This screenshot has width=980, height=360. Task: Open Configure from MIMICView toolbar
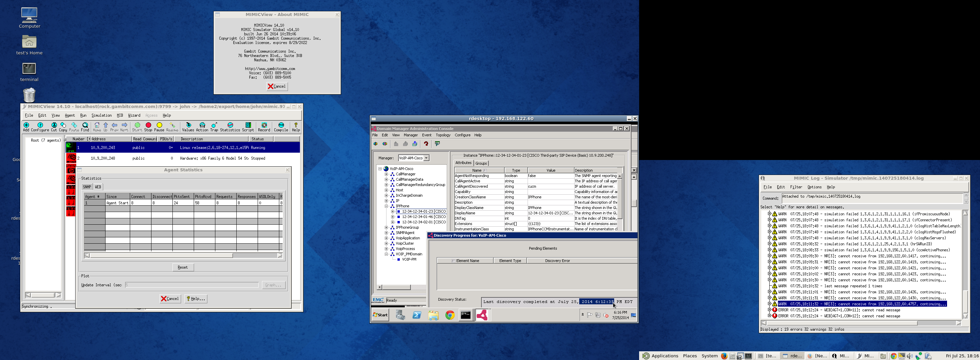pyautogui.click(x=40, y=127)
